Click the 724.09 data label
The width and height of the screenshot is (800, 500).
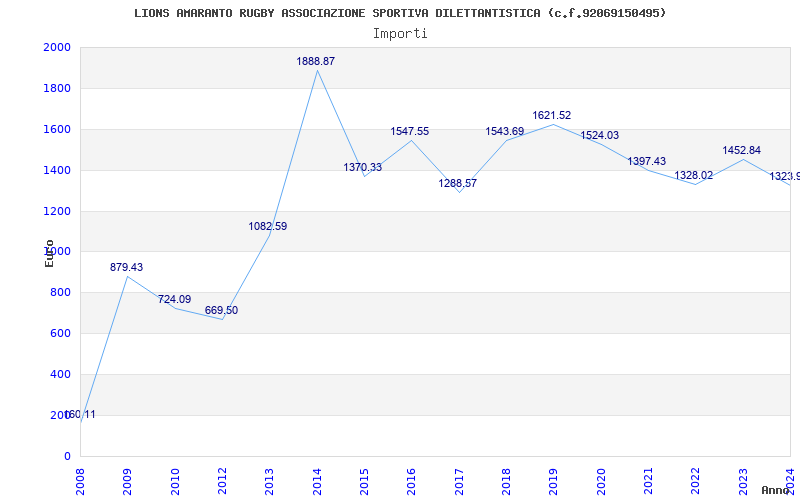click(174, 299)
